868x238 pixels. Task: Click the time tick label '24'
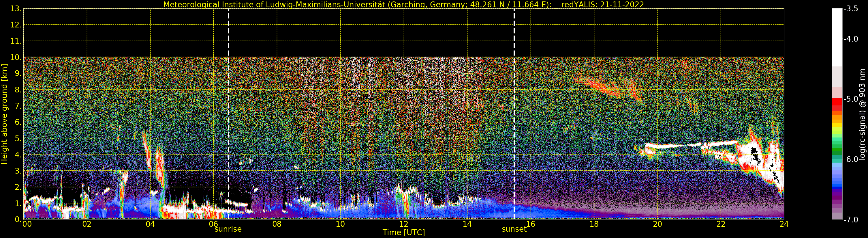[784, 224]
